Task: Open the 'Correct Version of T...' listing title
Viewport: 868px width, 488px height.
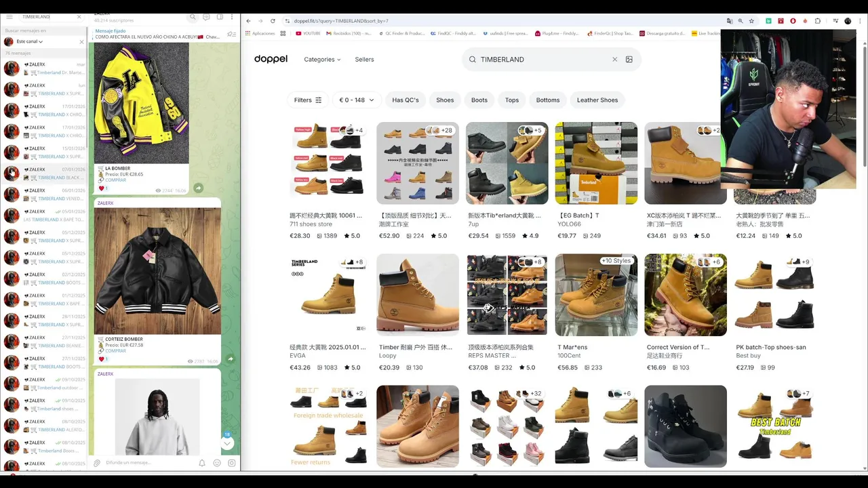Action: point(678,347)
